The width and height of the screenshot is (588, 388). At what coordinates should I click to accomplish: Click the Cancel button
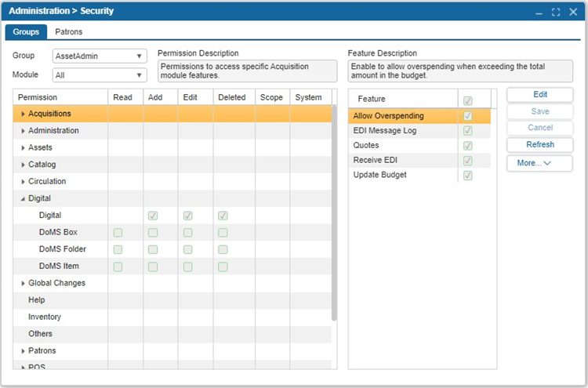coord(540,128)
